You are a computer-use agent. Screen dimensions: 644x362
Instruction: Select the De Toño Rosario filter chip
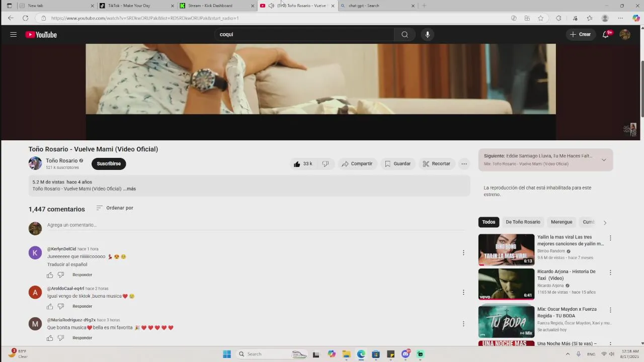pos(523,222)
